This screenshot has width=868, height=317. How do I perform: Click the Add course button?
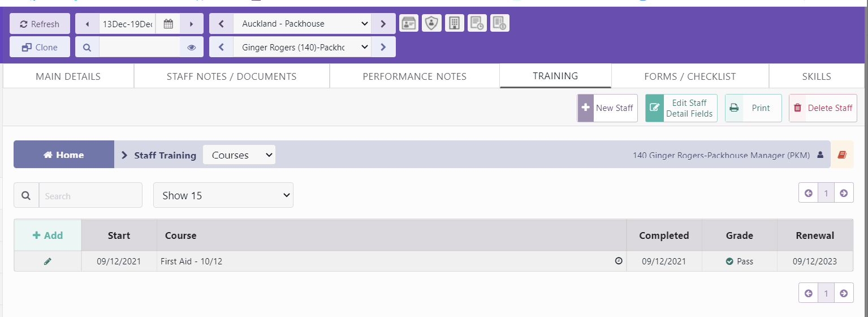click(48, 235)
